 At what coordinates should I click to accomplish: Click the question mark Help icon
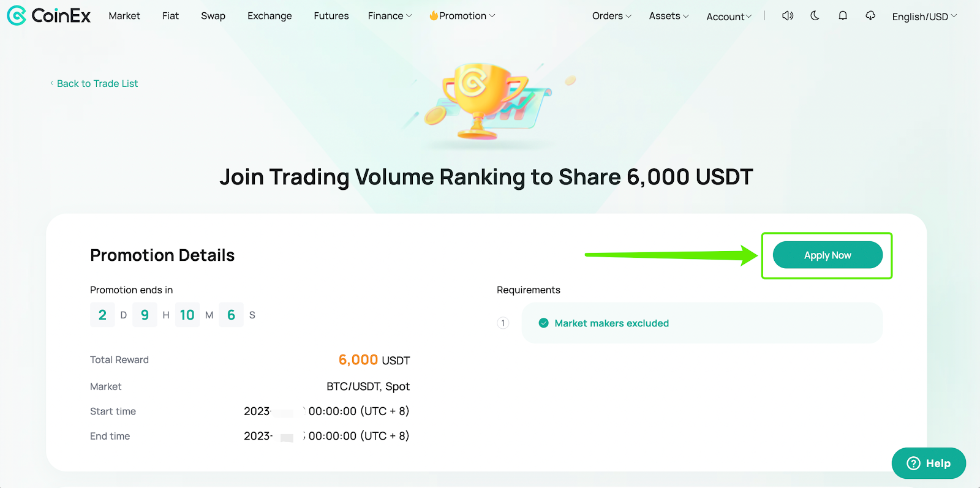point(913,464)
